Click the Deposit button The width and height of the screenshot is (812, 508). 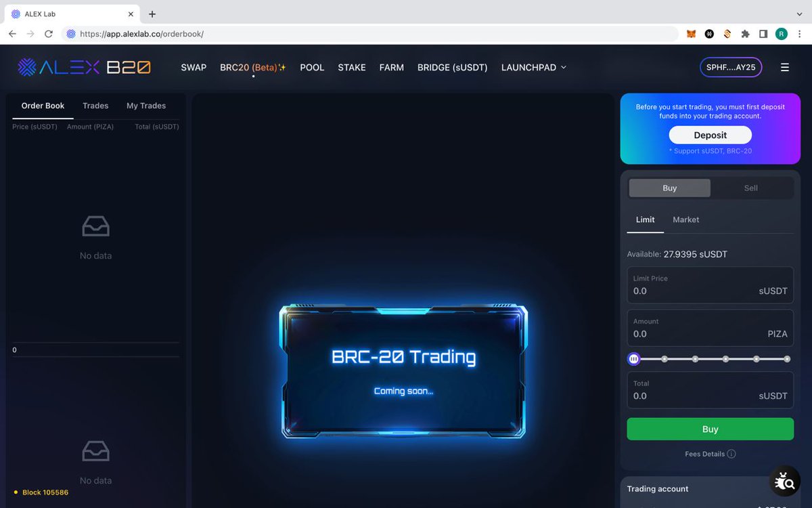[x=710, y=135]
